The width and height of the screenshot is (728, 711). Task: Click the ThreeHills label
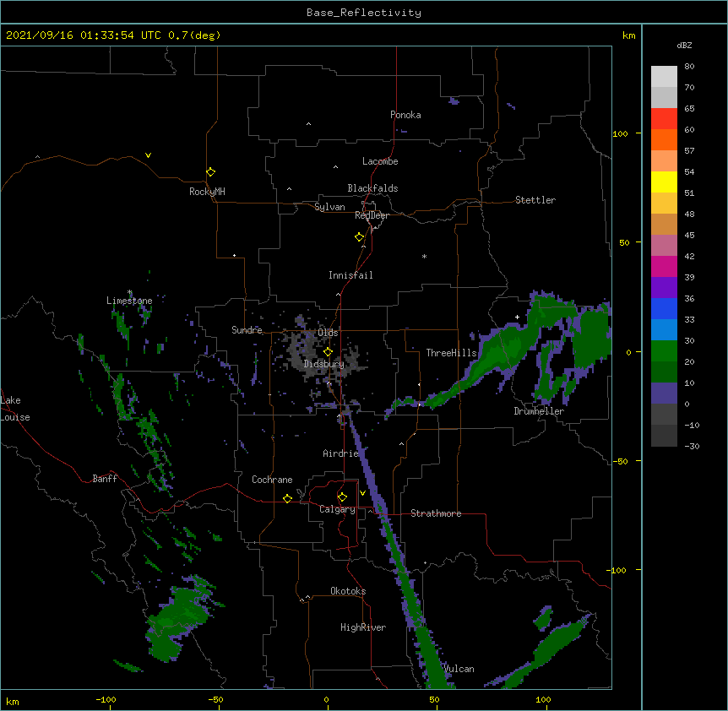[451, 353]
